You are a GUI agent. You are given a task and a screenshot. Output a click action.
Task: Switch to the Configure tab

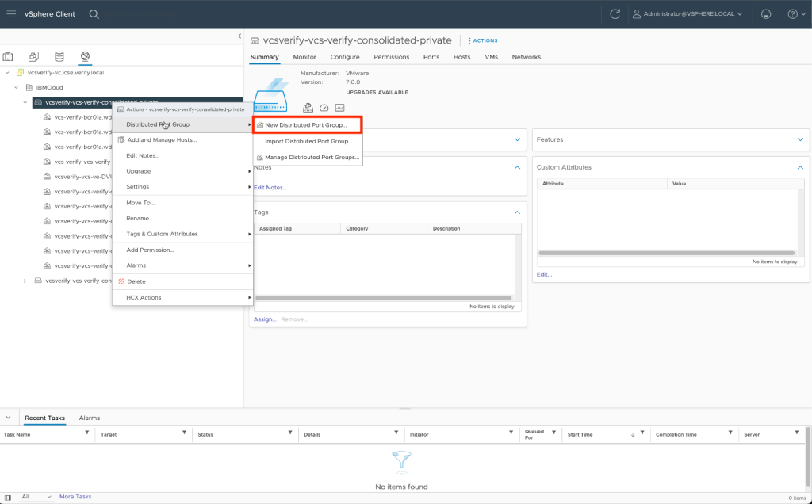(x=345, y=57)
